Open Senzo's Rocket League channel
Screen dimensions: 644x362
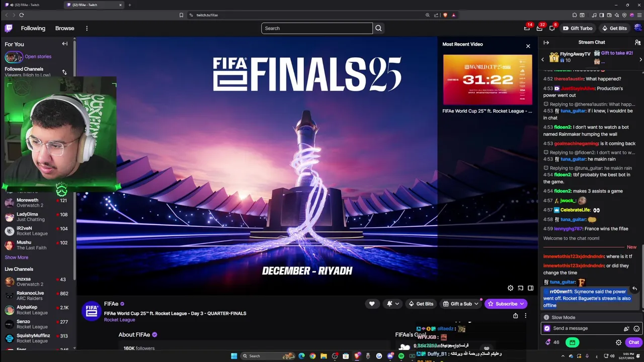(37, 324)
